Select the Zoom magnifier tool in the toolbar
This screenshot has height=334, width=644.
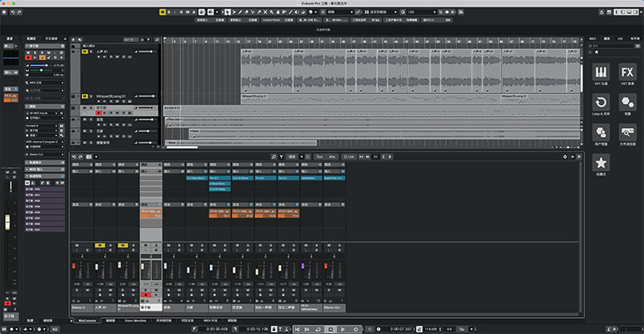[271, 12]
